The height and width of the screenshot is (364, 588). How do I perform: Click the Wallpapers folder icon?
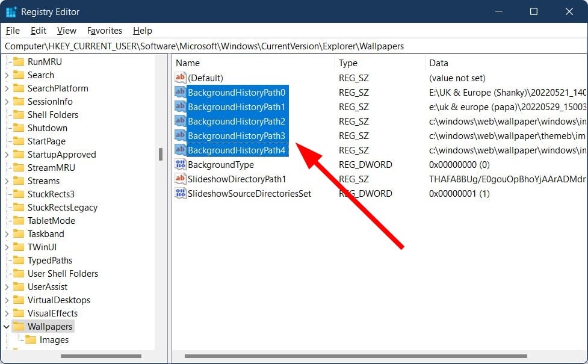(x=19, y=326)
